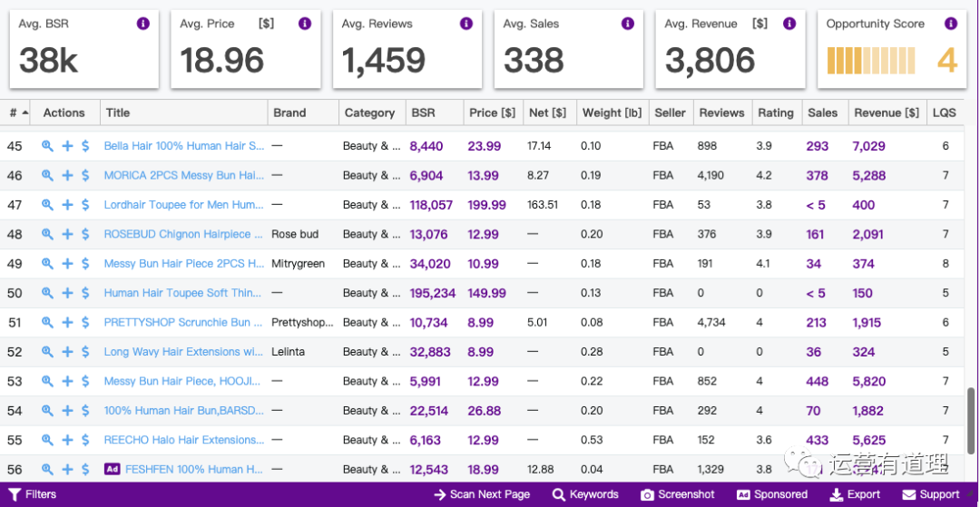Image resolution: width=980 pixels, height=507 pixels.
Task: Sort table by BSR column
Action: [423, 112]
